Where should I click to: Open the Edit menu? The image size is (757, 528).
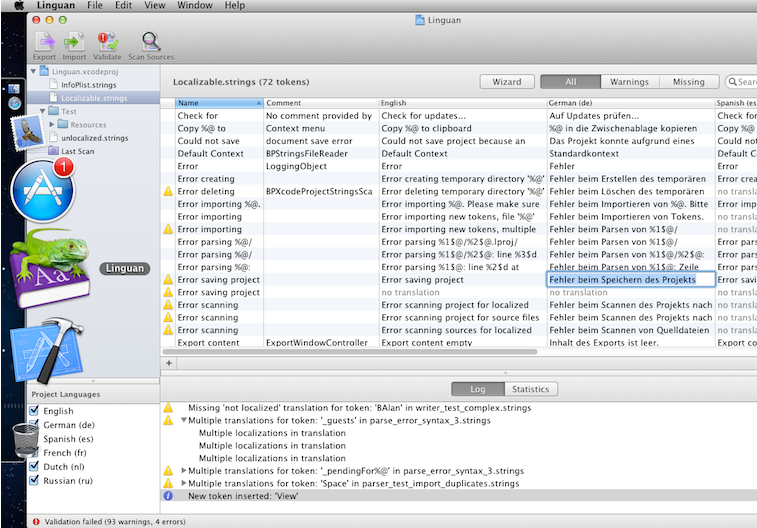coord(123,6)
